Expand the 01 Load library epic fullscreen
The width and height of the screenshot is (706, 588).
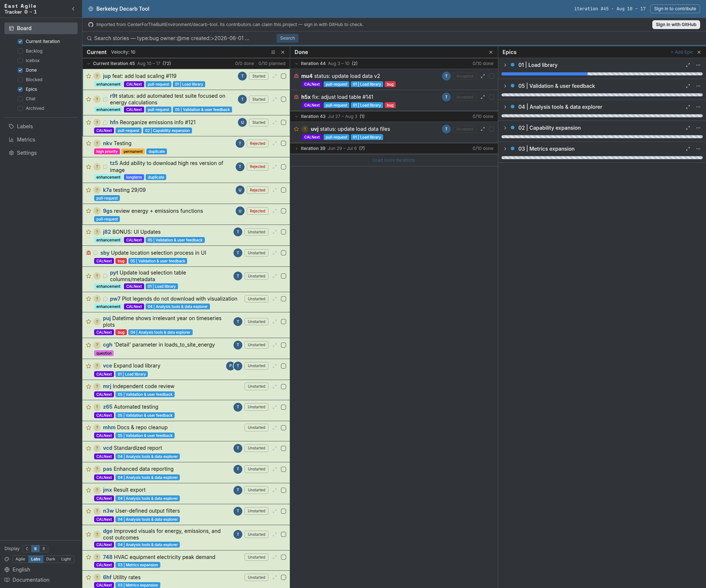pyautogui.click(x=688, y=65)
